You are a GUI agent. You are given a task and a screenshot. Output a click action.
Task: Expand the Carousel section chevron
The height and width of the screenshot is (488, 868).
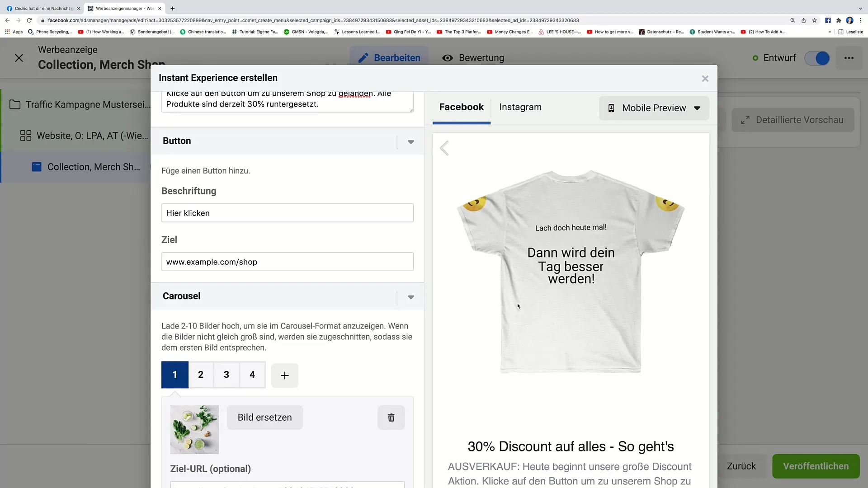point(412,298)
